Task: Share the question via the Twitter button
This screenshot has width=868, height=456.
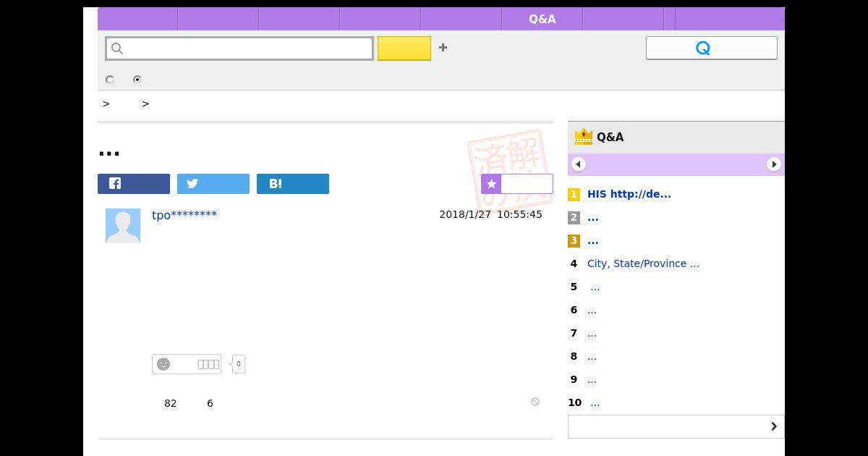Action: pos(213,184)
